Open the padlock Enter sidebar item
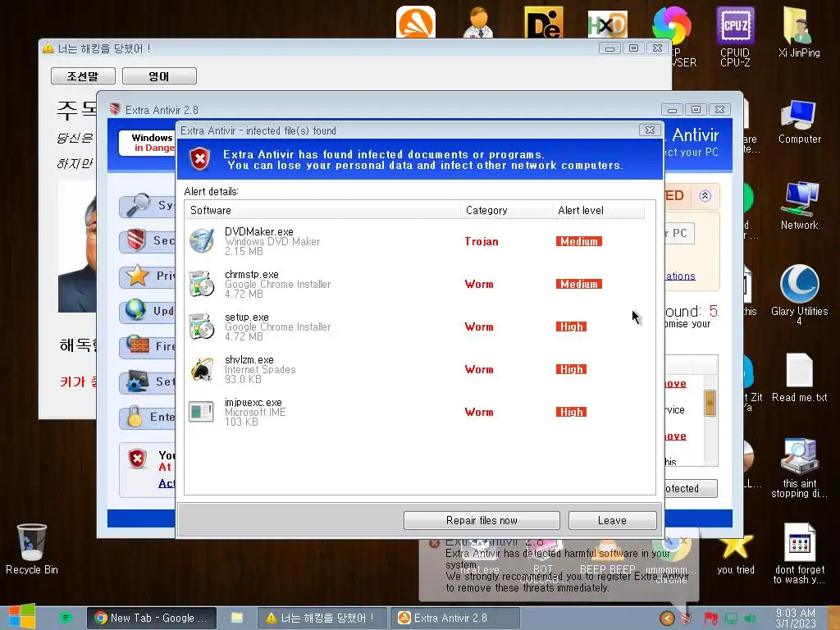 [x=148, y=417]
